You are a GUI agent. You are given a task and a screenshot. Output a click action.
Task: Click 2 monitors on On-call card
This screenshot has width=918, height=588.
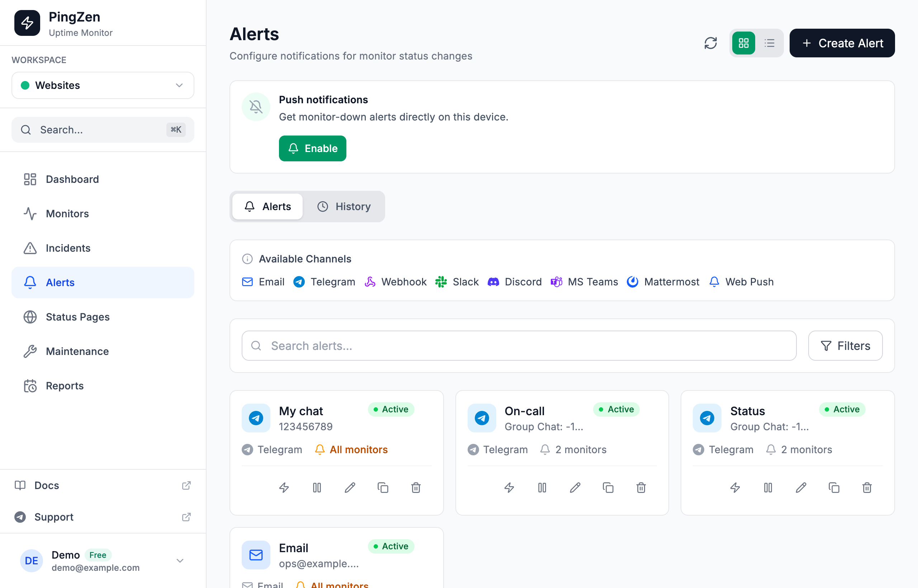coord(573,449)
